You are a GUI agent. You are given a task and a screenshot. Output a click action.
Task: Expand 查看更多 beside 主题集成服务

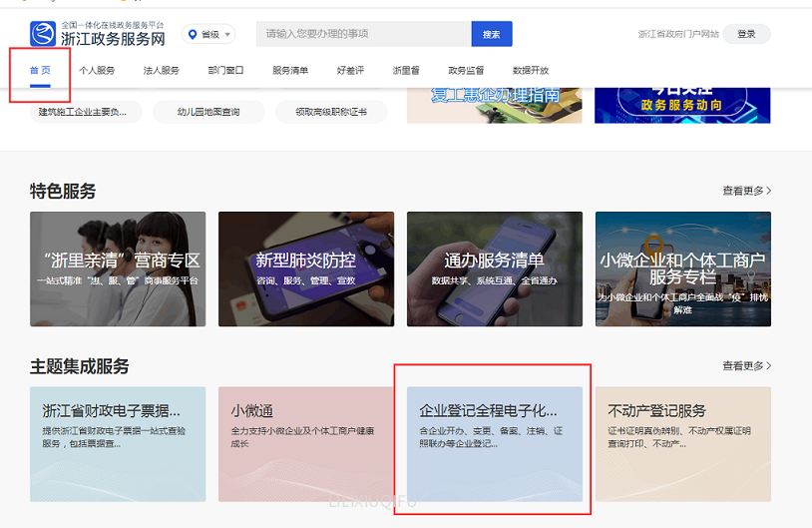click(746, 366)
